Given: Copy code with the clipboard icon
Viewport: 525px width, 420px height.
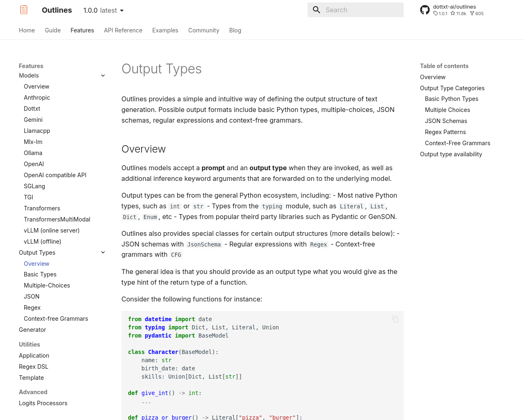Looking at the screenshot, I should (x=395, y=319).
